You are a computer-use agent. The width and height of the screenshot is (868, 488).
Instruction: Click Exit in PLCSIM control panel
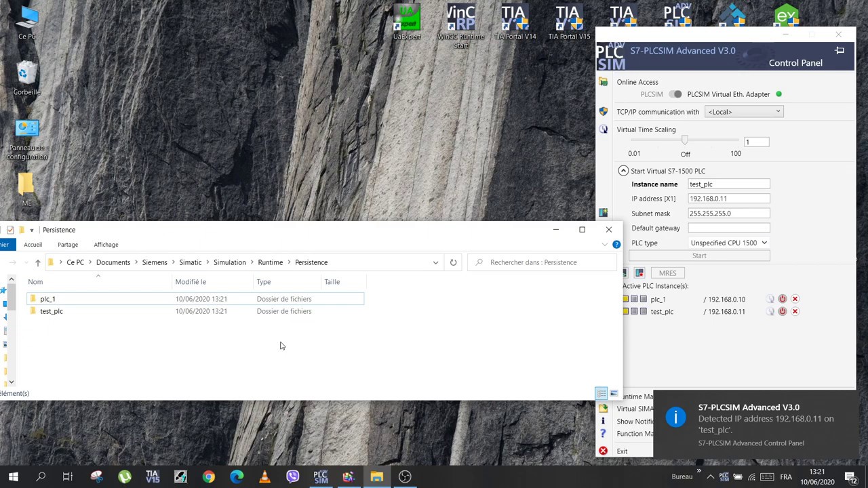[x=622, y=451]
